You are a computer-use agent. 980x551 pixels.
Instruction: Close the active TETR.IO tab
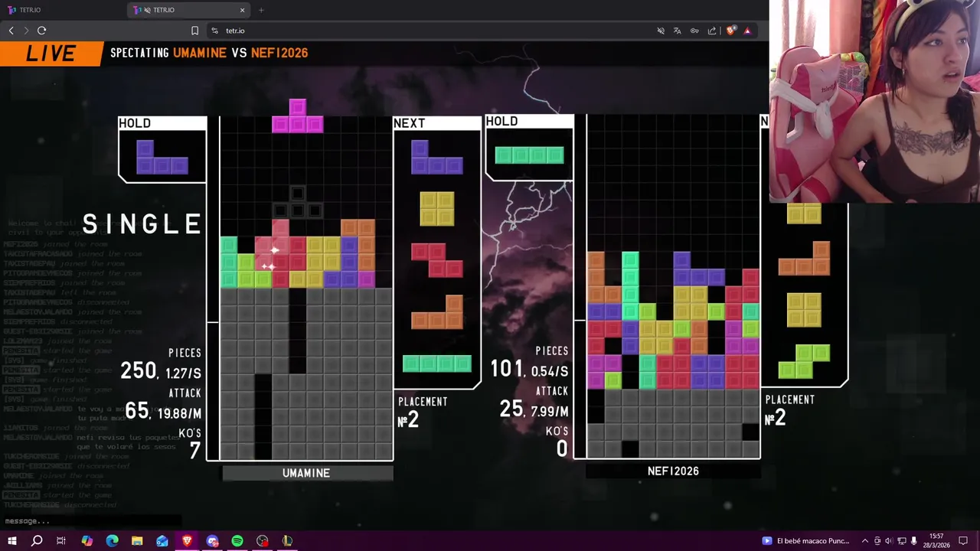[243, 10]
